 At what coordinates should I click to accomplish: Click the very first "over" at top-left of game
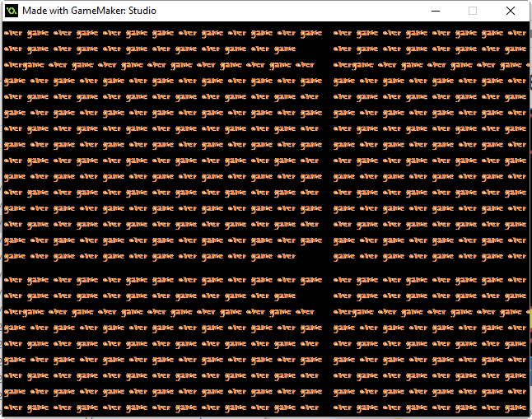tap(14, 34)
